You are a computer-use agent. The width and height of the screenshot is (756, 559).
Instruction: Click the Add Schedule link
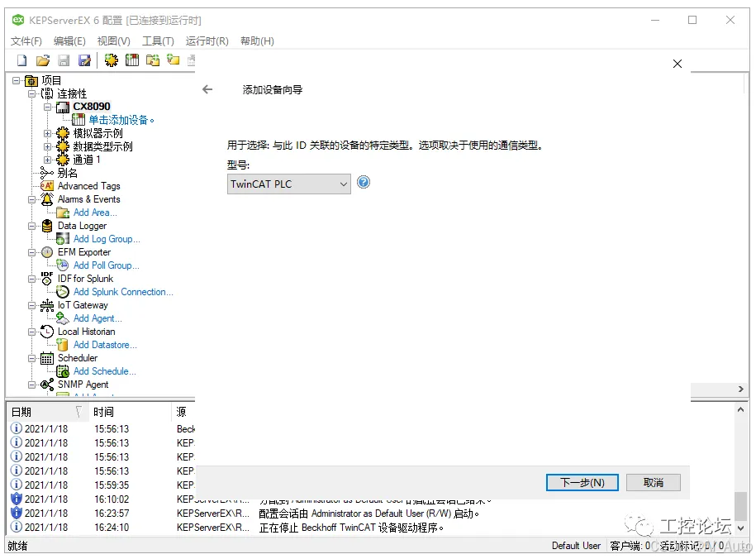point(105,371)
